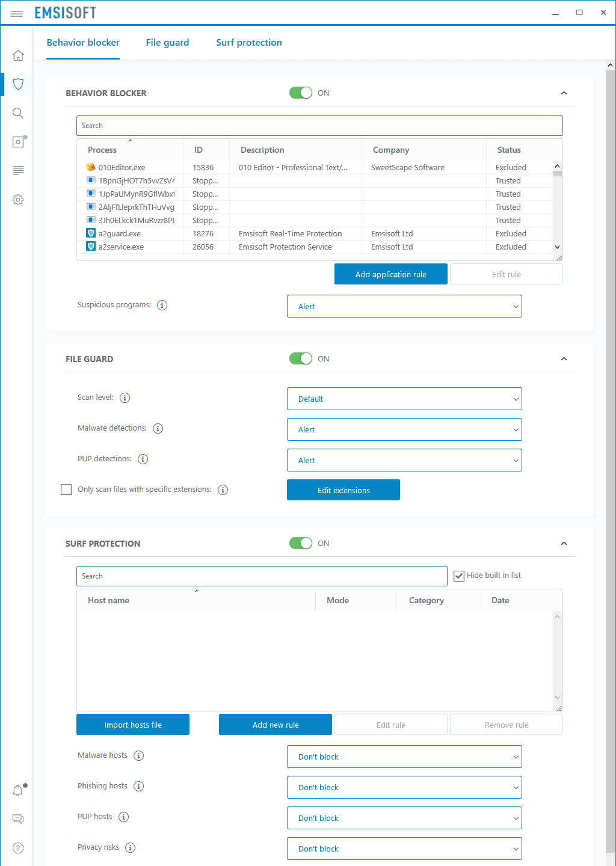Image resolution: width=616 pixels, height=866 pixels.
Task: Open the help question mark icon
Action: (18, 848)
